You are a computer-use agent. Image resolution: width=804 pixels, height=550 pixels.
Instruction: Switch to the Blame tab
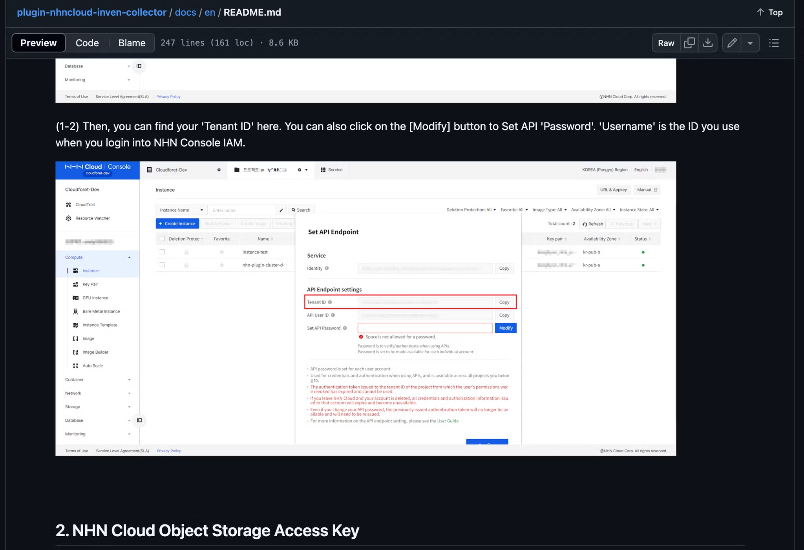tap(132, 43)
